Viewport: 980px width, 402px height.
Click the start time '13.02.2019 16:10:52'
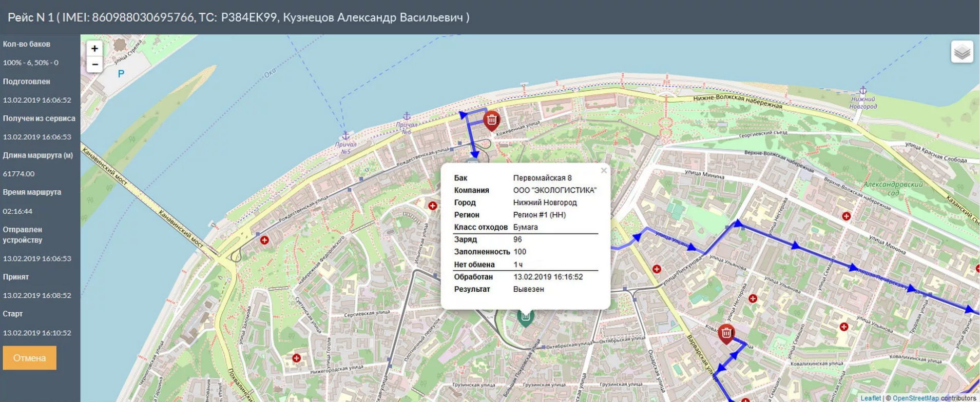click(37, 333)
